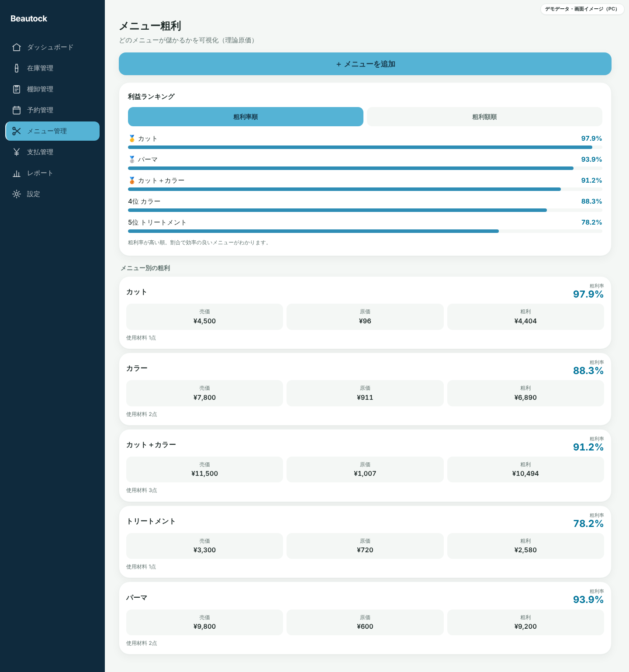Click the パーマ 93.9% ranking bar

pyautogui.click(x=365, y=168)
